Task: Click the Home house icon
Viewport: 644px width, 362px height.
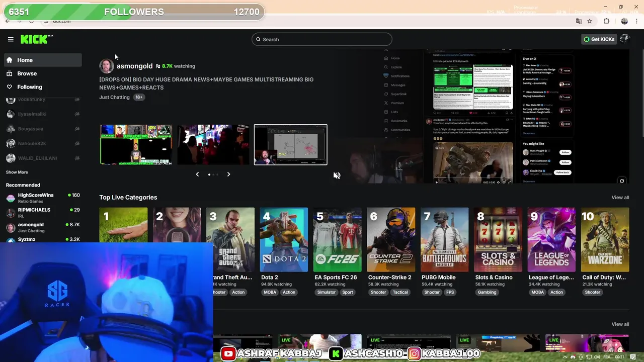Action: pyautogui.click(x=10, y=60)
